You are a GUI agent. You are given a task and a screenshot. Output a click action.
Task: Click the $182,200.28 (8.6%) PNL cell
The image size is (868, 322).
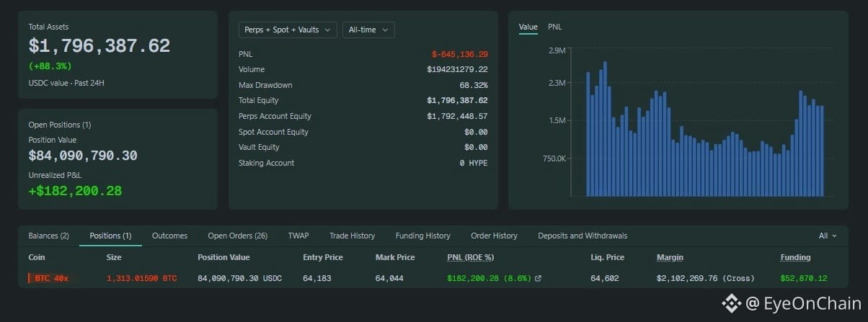click(x=488, y=278)
